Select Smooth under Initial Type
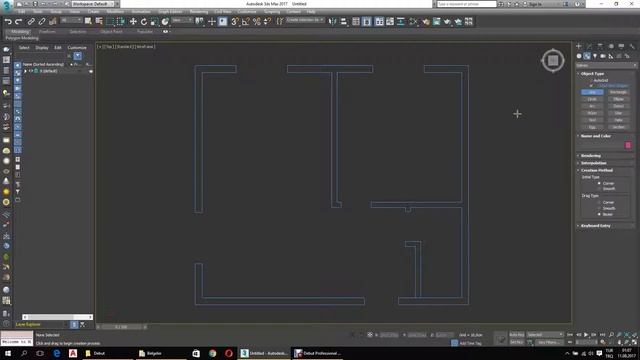Image resolution: width=640 pixels, height=360 pixels. 599,189
